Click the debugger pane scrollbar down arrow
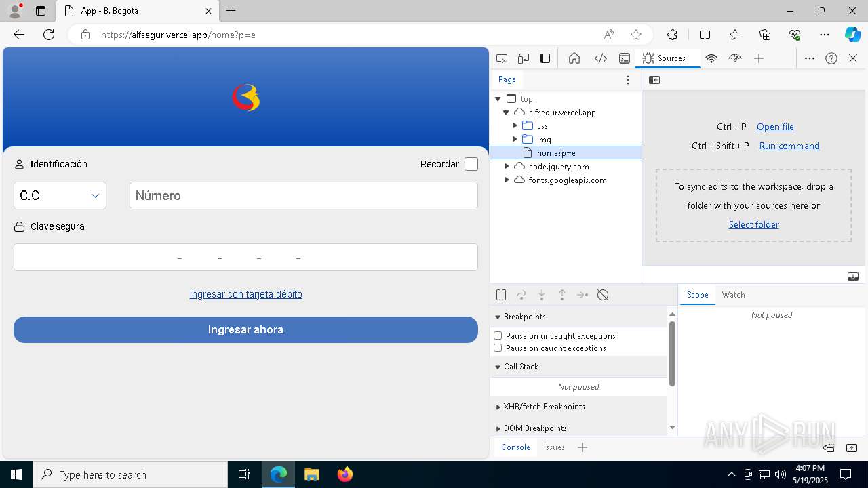The image size is (868, 488). pos(672,427)
